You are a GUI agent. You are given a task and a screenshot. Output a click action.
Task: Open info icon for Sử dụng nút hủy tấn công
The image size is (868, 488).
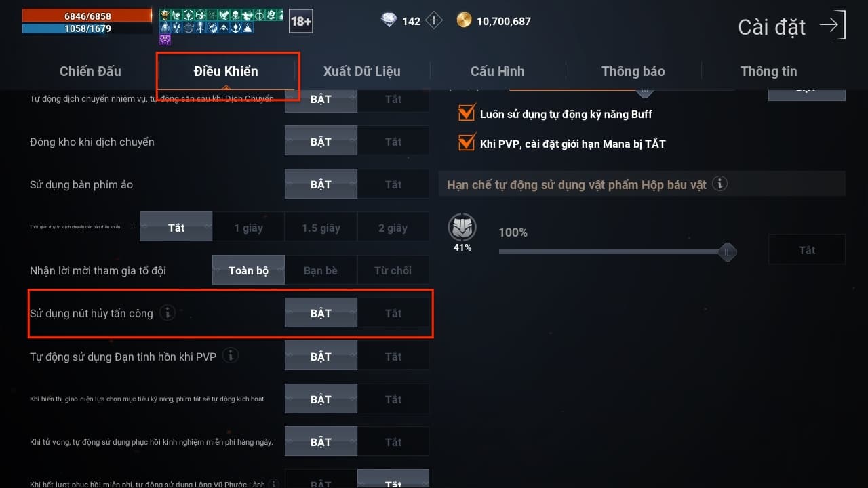point(167,313)
